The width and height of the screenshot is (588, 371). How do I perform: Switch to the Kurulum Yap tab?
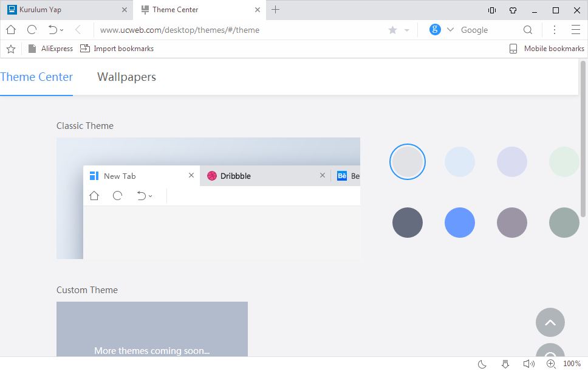[x=66, y=10]
